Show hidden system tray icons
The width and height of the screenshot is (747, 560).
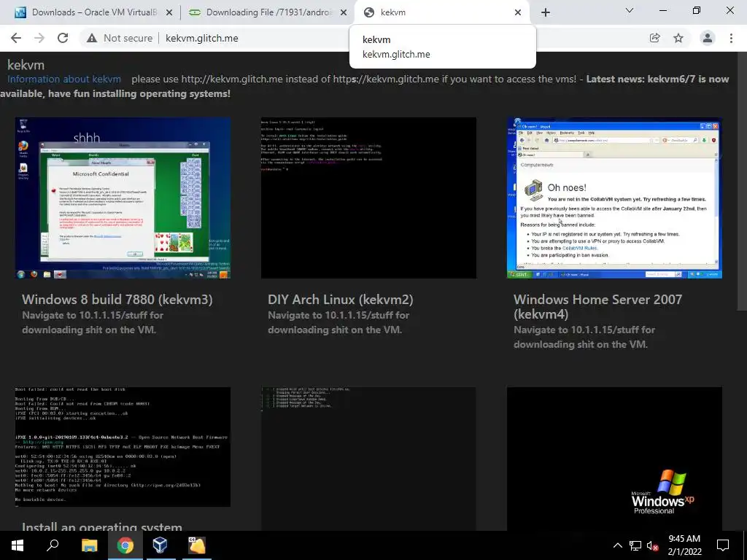tap(617, 545)
